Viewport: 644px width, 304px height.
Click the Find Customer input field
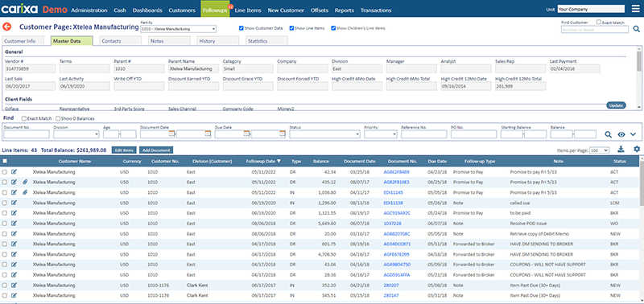coord(594,29)
